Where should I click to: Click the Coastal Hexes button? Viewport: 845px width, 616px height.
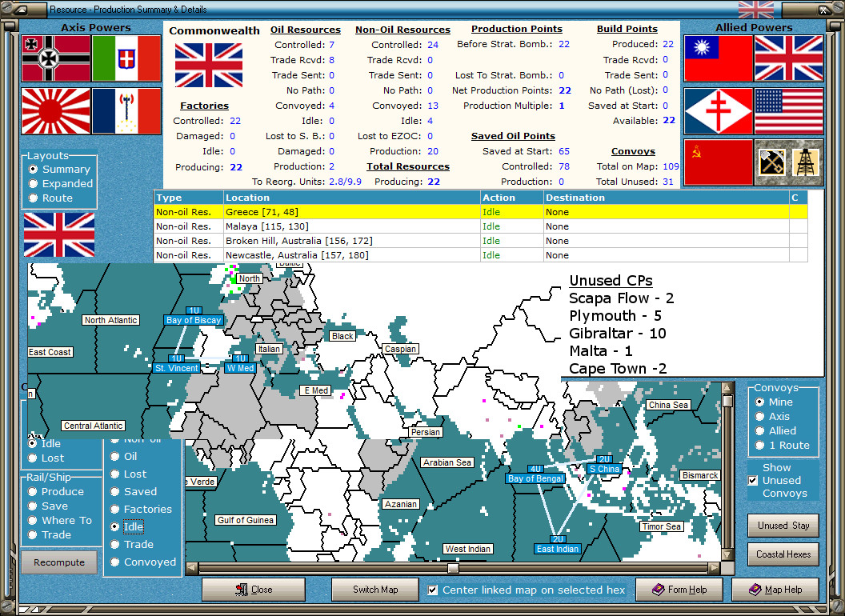pos(783,554)
